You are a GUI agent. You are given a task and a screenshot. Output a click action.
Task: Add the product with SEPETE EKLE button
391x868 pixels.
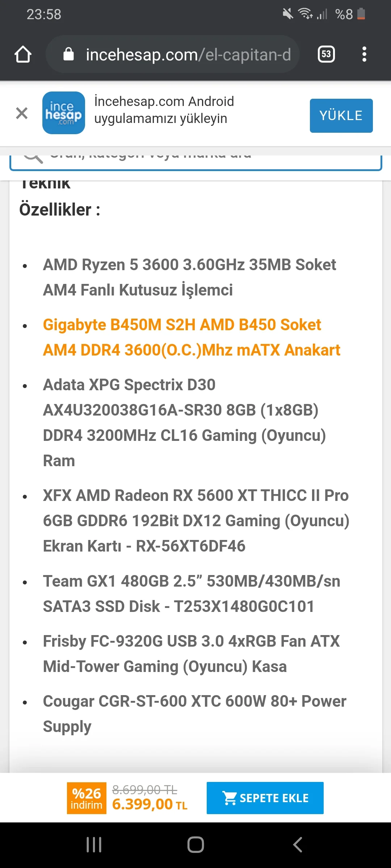pos(265,798)
